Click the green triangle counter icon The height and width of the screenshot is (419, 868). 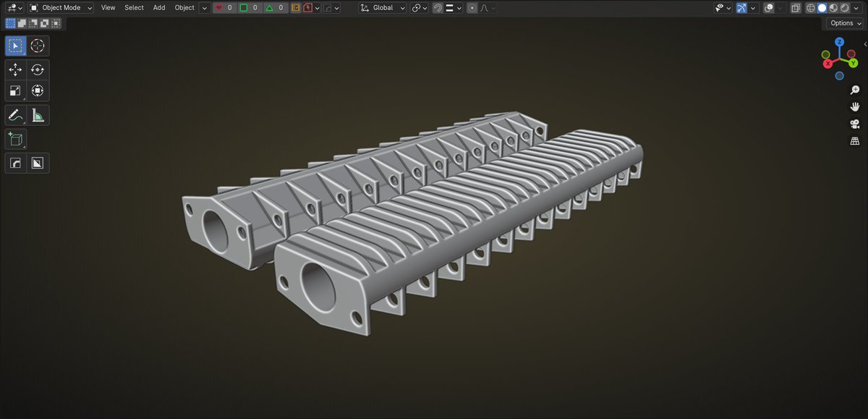coord(269,7)
